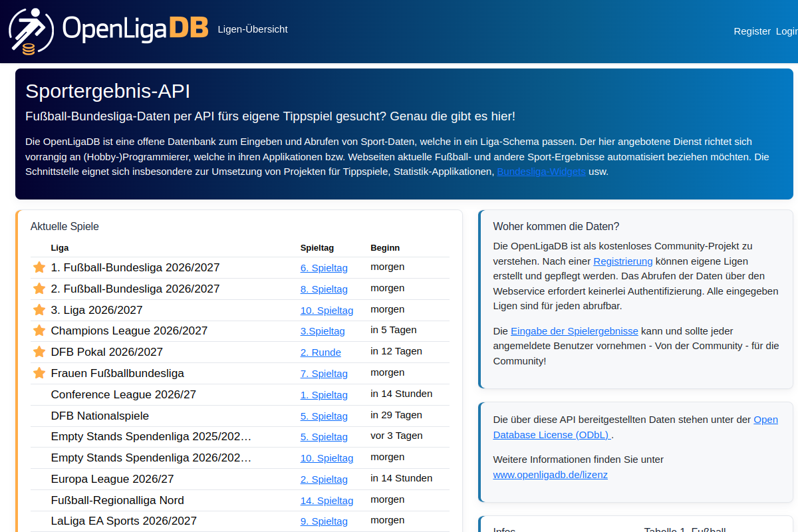This screenshot has width=798, height=532.
Task: Open 9. Spieltag of LaLiga EA Sports
Action: click(324, 521)
